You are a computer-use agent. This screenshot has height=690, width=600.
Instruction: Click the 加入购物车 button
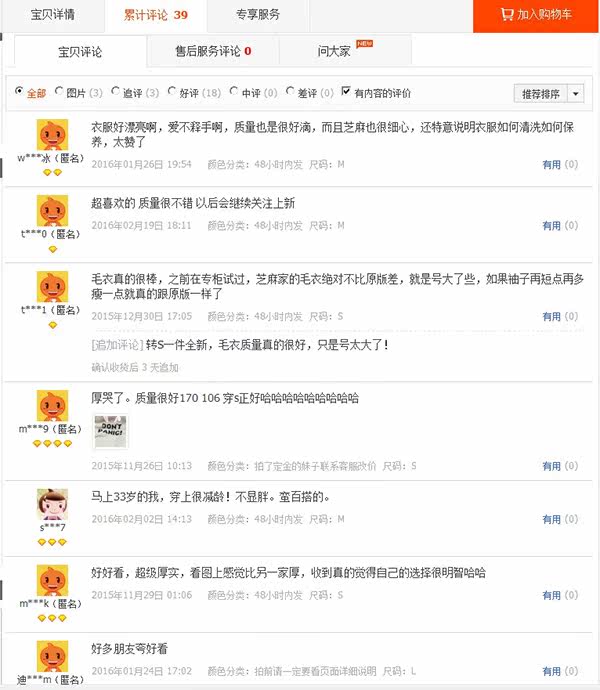[x=536, y=16]
